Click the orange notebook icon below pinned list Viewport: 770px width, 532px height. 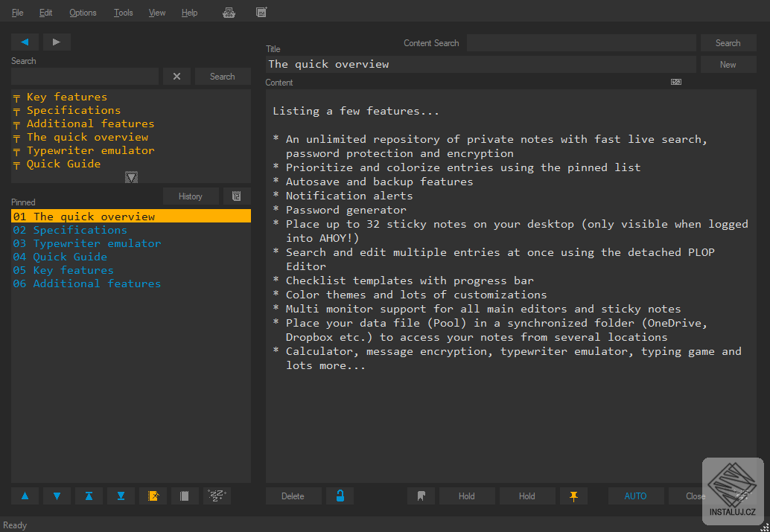pyautogui.click(x=153, y=496)
